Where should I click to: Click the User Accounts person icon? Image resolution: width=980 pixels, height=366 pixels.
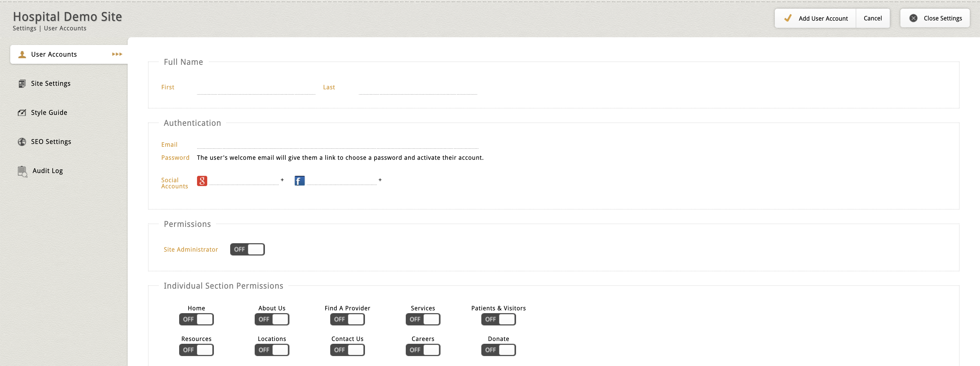22,54
